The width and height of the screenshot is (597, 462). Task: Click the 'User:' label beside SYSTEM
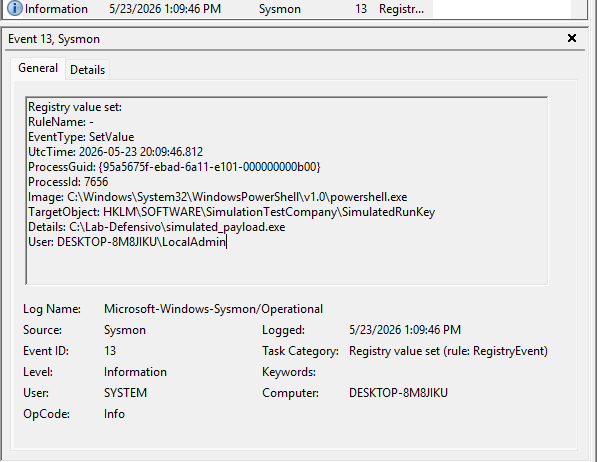tap(36, 393)
